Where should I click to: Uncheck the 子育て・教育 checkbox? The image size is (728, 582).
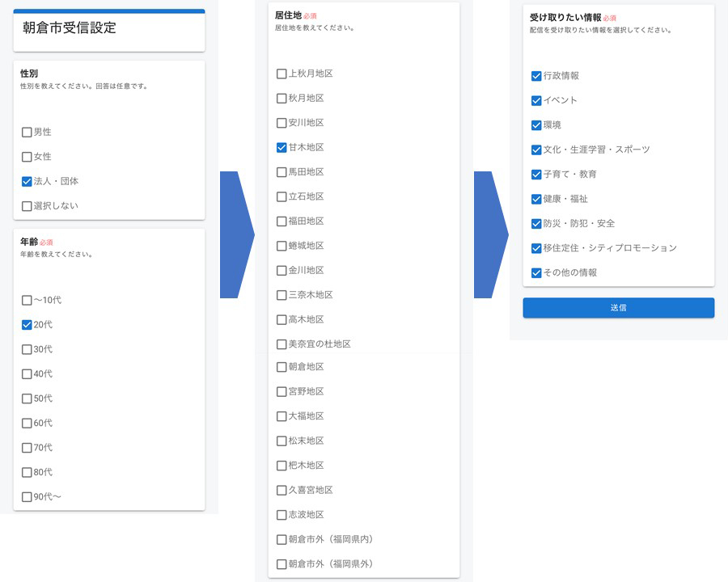click(536, 174)
